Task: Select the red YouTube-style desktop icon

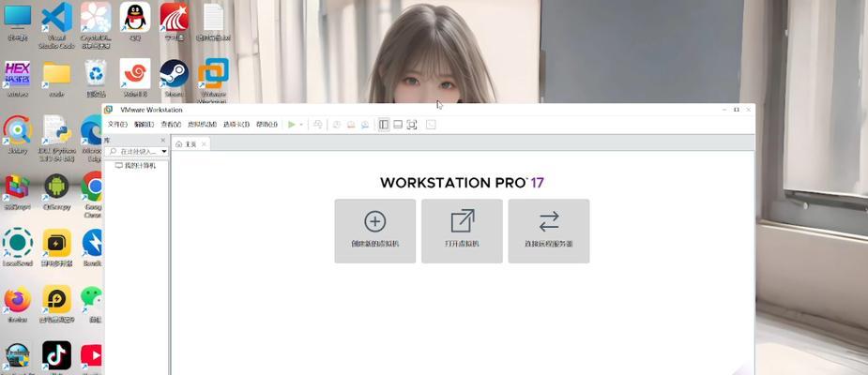Action: click(x=92, y=357)
